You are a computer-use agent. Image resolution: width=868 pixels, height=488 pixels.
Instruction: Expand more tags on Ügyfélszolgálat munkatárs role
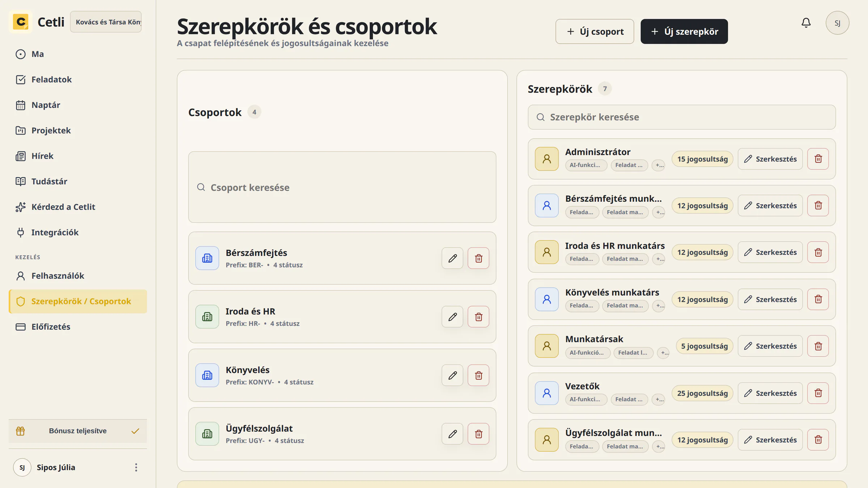659,446
